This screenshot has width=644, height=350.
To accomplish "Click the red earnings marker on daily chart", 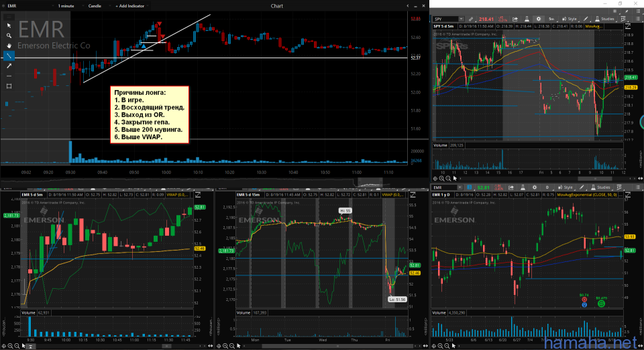I will click(x=584, y=300).
